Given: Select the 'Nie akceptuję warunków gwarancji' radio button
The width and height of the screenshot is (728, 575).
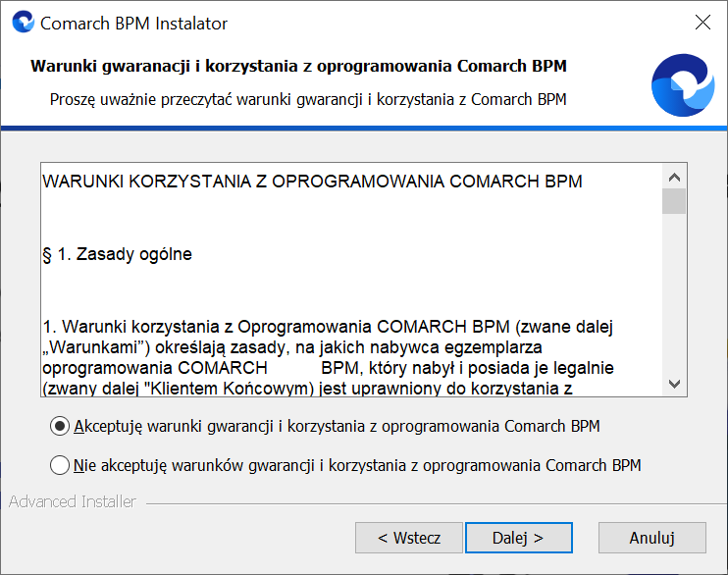Looking at the screenshot, I should (60, 465).
